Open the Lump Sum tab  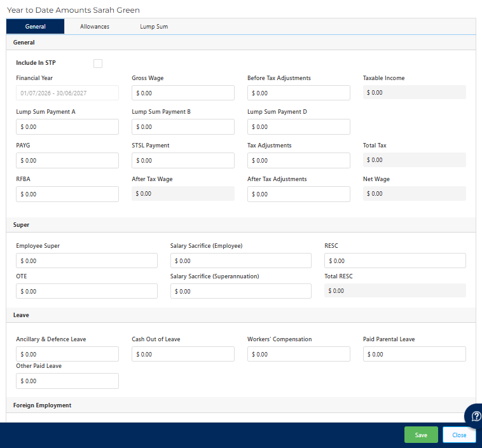click(154, 27)
